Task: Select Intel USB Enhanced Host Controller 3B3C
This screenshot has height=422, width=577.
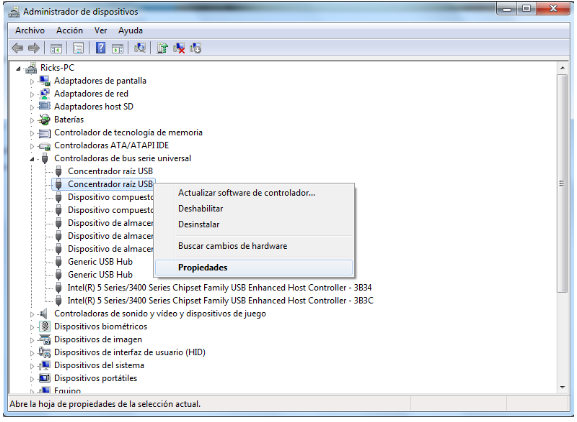Action: point(220,301)
